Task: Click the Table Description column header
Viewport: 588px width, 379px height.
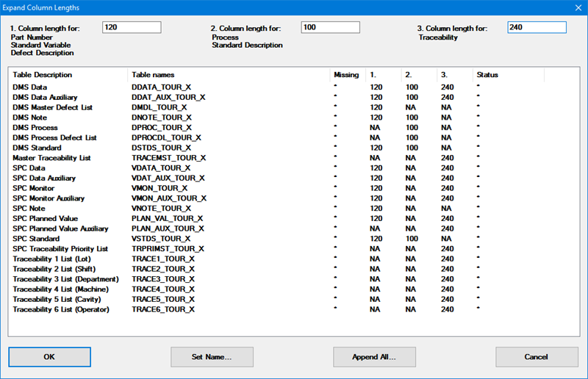Action: coord(43,75)
